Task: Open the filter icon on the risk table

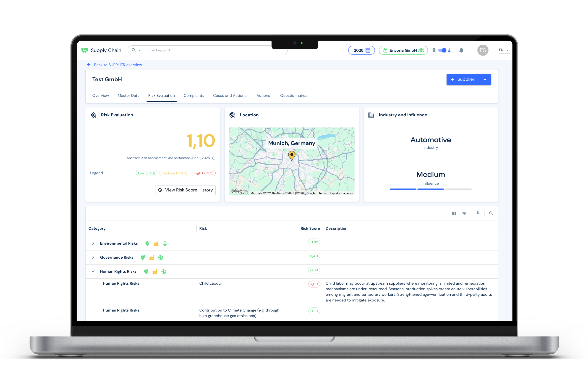Action: [465, 213]
